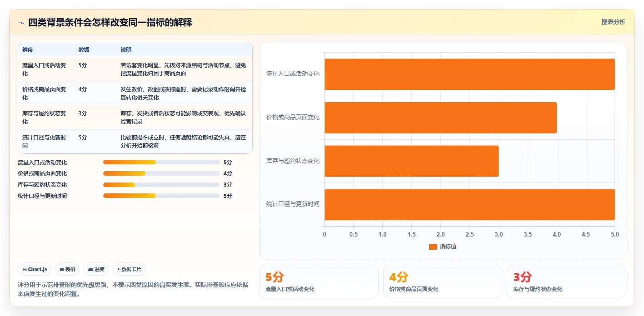Click the x-axis tick 2.5
Viewport: 644px width, 316px height.
(x=469, y=234)
